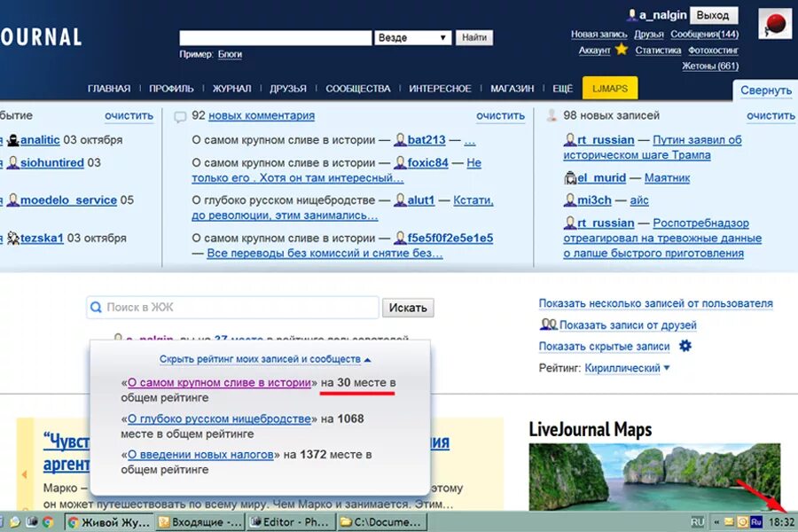Open the МАГАЗИН menu item
Image resolution: width=798 pixels, height=532 pixels.
[512, 89]
